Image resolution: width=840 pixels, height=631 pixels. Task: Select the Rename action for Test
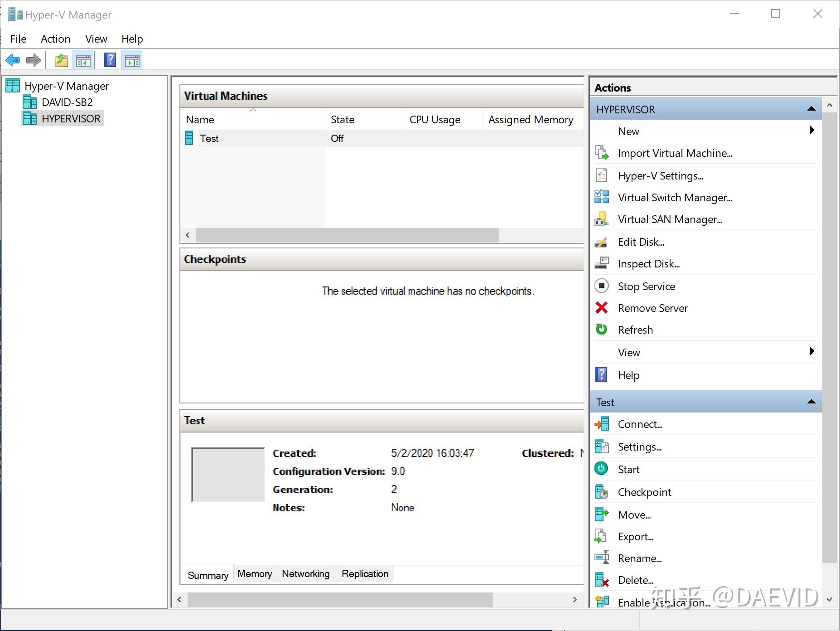(639, 558)
